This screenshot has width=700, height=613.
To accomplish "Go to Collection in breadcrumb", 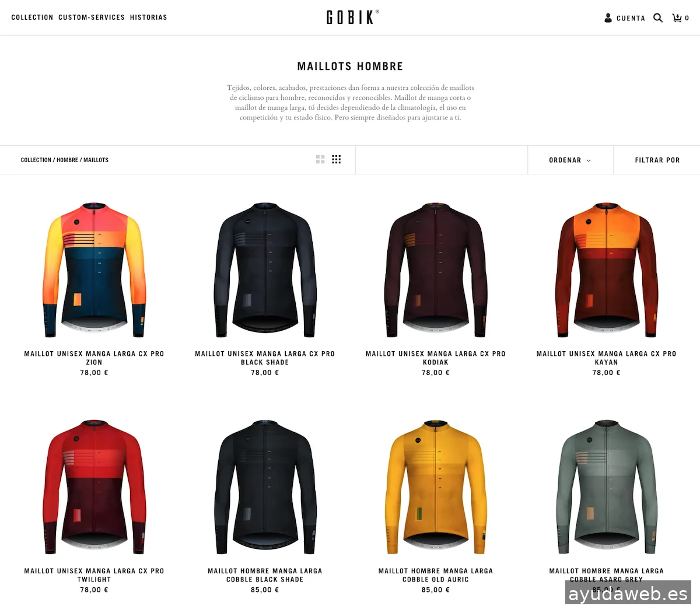I will pyautogui.click(x=36, y=160).
